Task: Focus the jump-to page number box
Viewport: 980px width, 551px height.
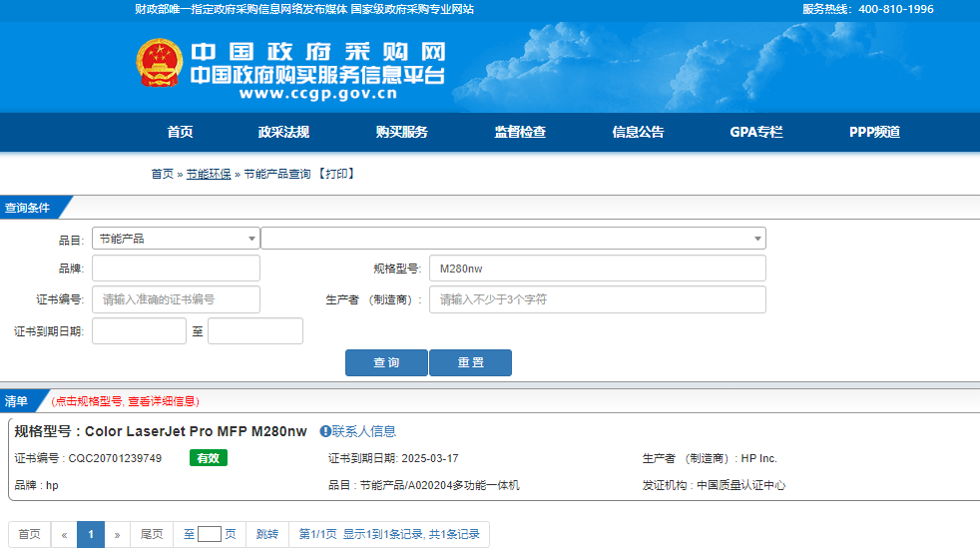Action: tap(210, 534)
